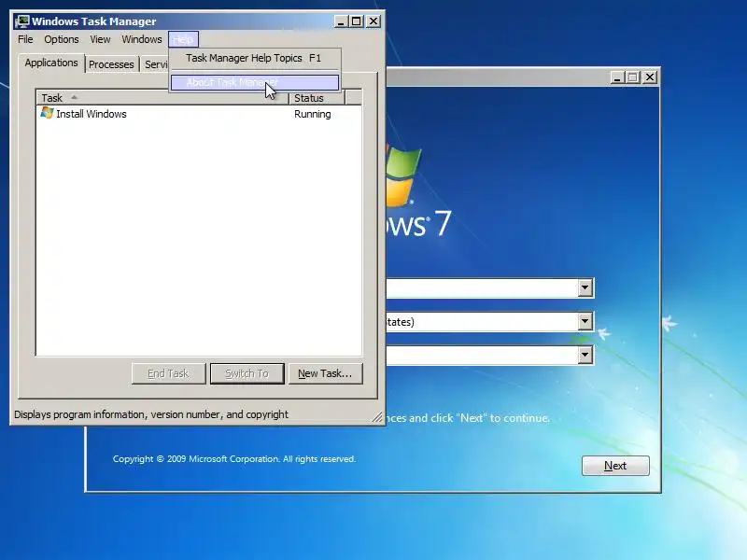Expand the third dropdown in Install Windows
747x560 pixels.
pos(585,355)
